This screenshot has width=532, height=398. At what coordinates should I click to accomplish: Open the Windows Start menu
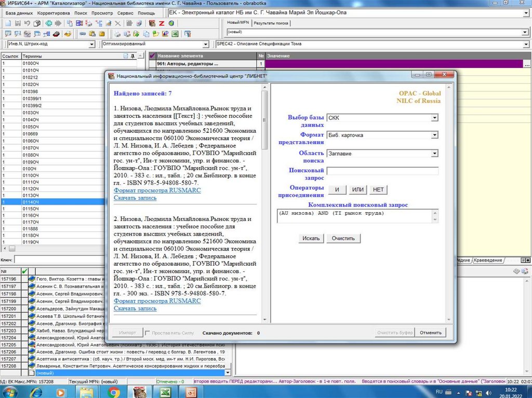click(10, 392)
